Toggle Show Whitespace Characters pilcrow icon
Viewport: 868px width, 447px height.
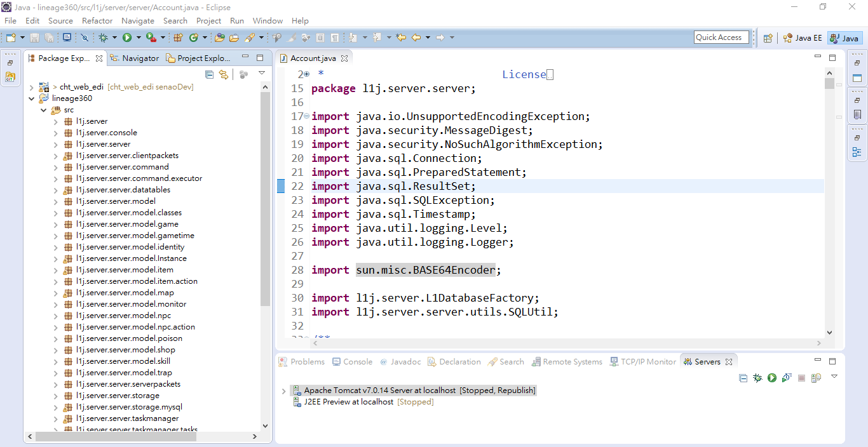pos(335,37)
